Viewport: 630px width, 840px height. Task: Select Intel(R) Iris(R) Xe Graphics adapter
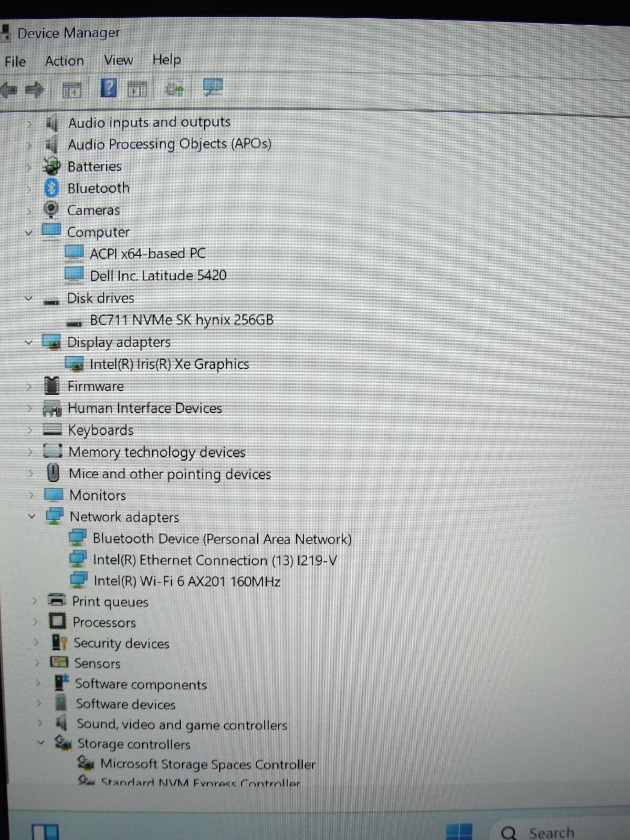tap(169, 364)
